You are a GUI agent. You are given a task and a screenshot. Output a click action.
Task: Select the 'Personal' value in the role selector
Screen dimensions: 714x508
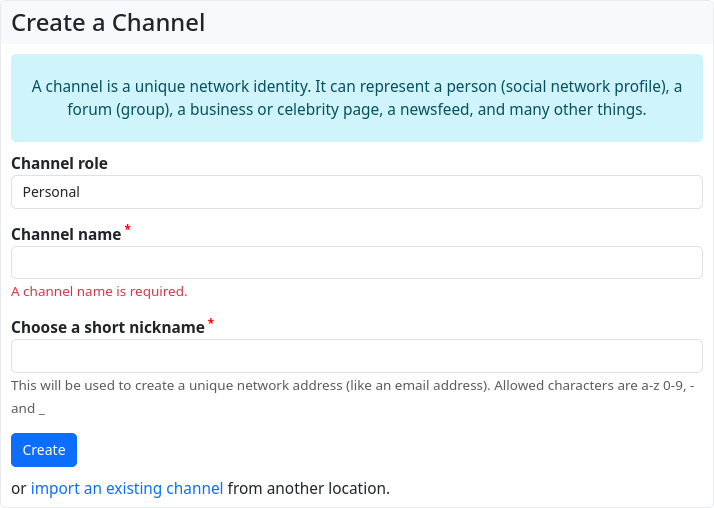pyautogui.click(x=51, y=192)
